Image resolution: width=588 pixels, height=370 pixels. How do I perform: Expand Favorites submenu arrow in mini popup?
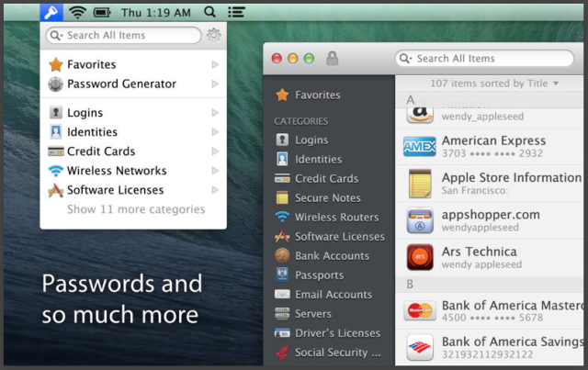point(215,64)
